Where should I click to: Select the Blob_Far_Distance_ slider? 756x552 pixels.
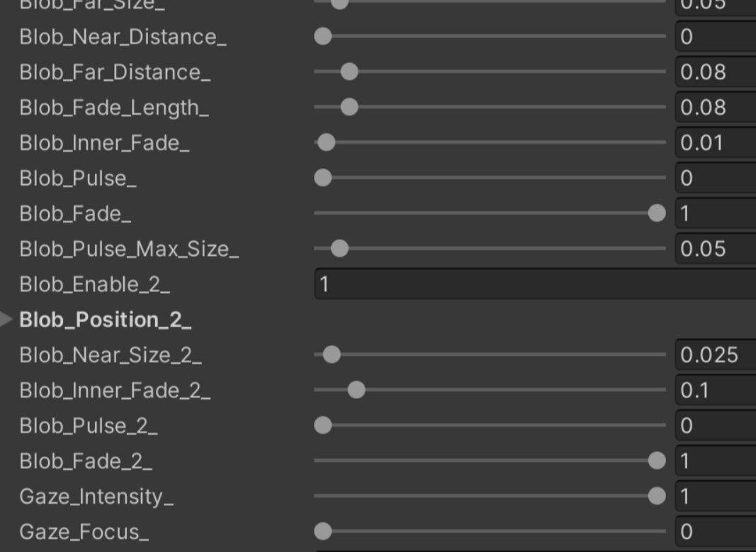348,72
